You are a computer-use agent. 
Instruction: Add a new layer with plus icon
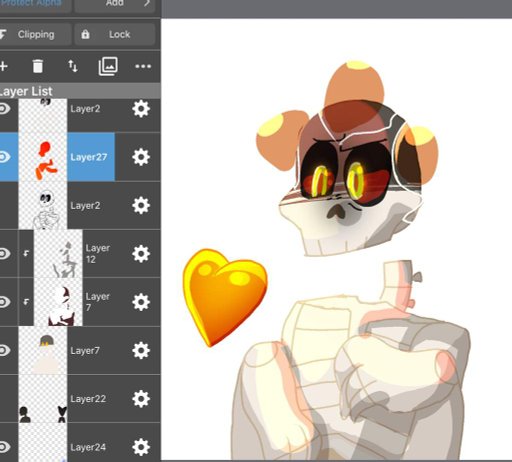3,66
